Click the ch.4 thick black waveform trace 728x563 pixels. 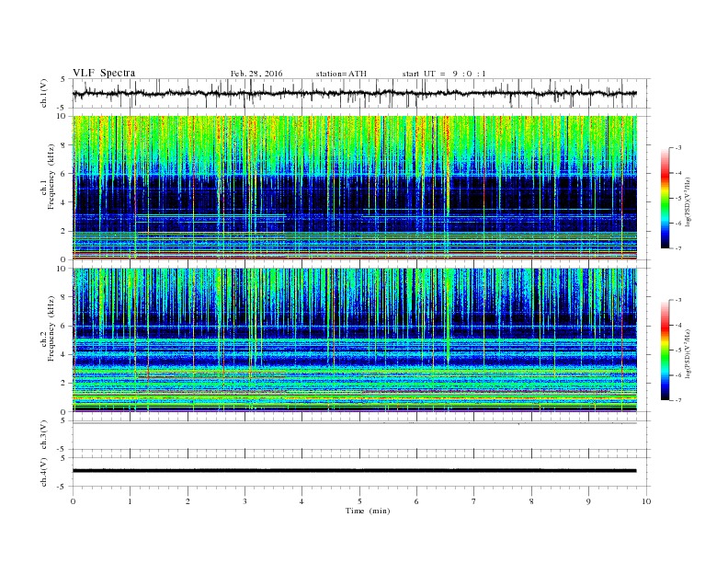354,471
